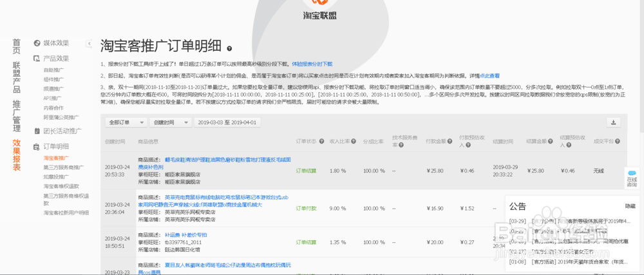Open 推广管理 in the main navigation
644x275 pixels.
click(17, 116)
